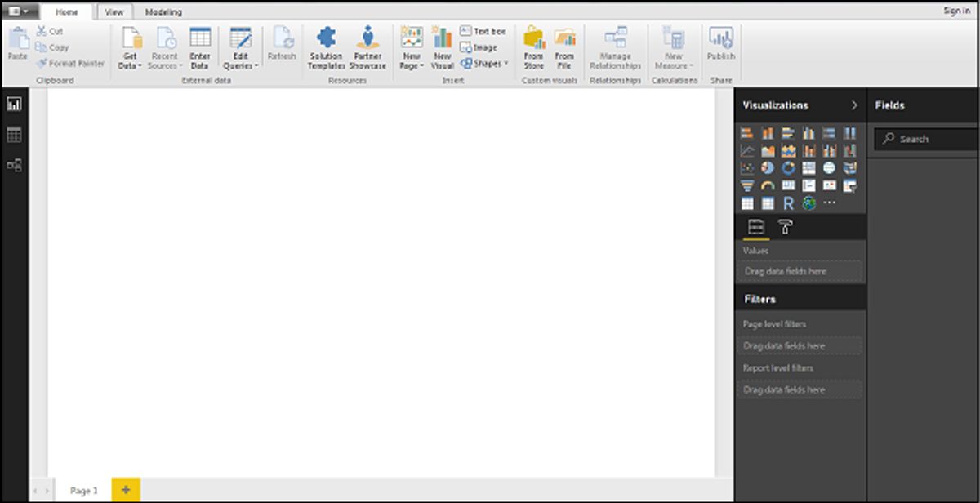
Task: Click the Sign in link
Action: [x=956, y=11]
